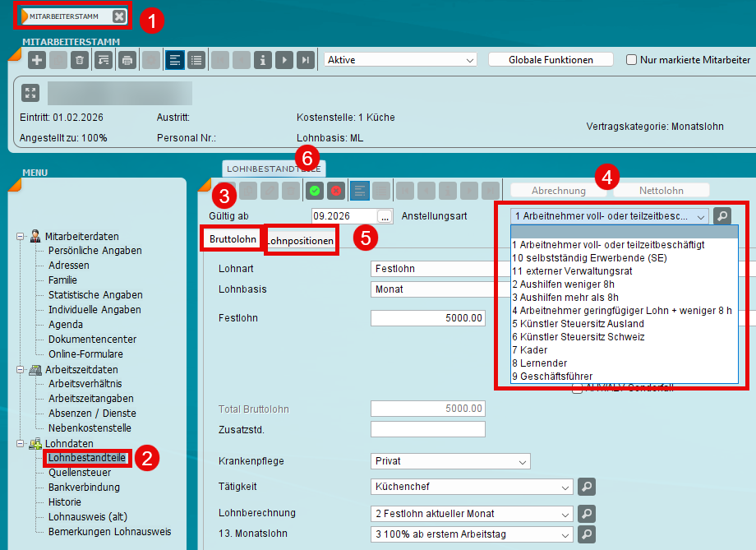Add a new employee with the plus icon
This screenshot has height=550, width=756.
coord(37,60)
